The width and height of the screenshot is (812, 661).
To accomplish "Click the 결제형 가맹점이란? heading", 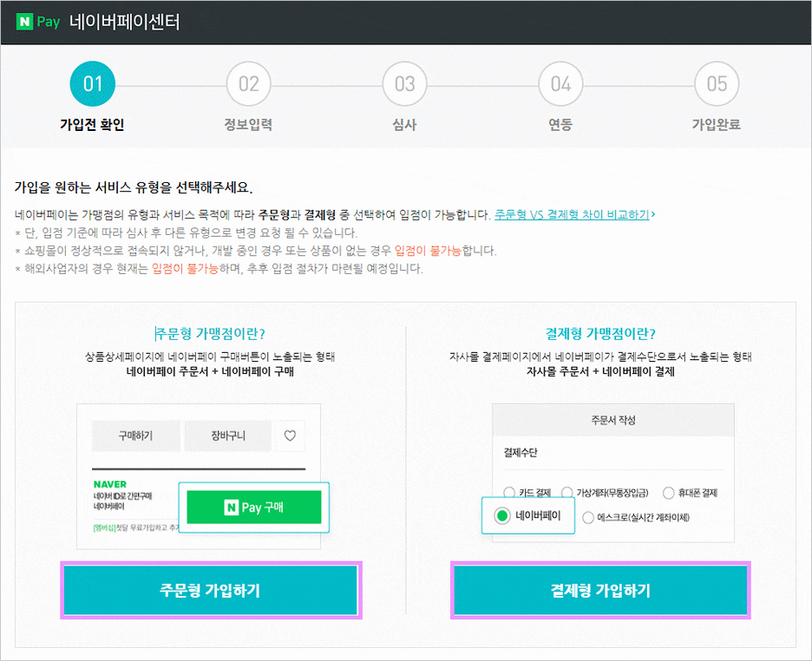I will [600, 333].
